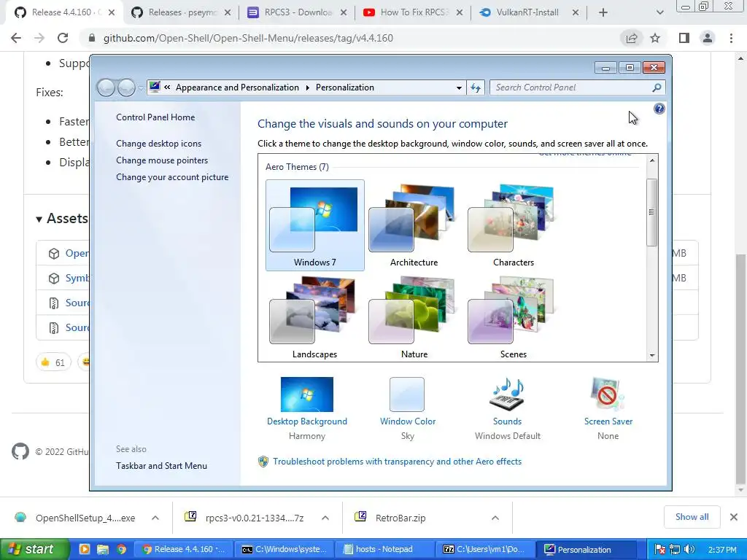Open Taskbar and Start Menu link
The image size is (747, 560).
tap(161, 466)
